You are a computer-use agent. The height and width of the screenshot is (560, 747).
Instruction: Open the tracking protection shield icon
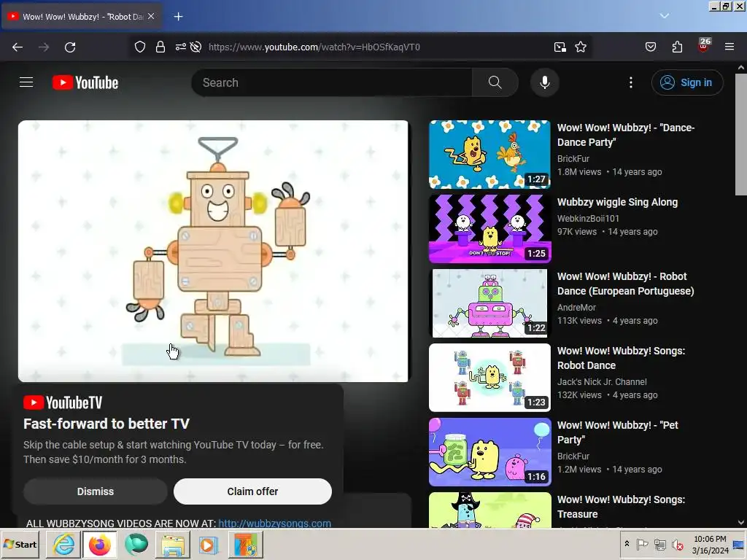pos(139,47)
